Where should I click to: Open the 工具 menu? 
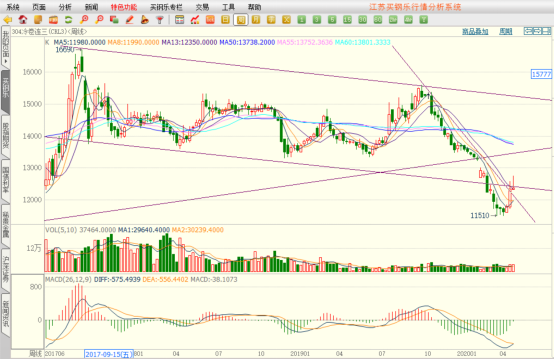228,7
